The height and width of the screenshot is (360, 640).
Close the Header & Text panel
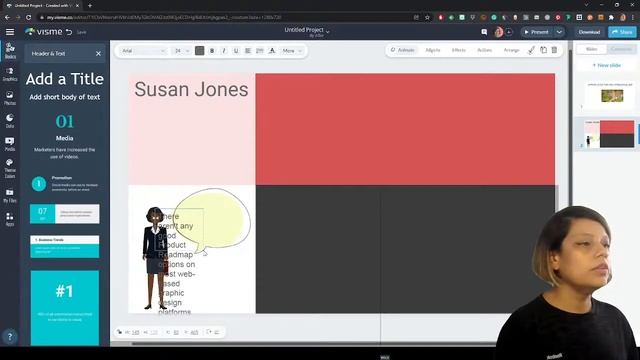pyautogui.click(x=98, y=53)
